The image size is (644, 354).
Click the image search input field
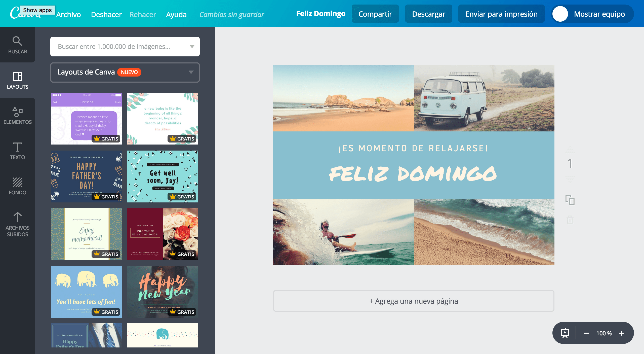tap(125, 47)
